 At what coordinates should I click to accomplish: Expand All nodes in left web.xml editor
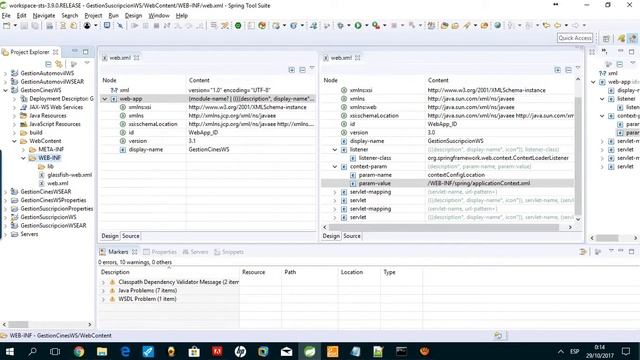point(291,70)
